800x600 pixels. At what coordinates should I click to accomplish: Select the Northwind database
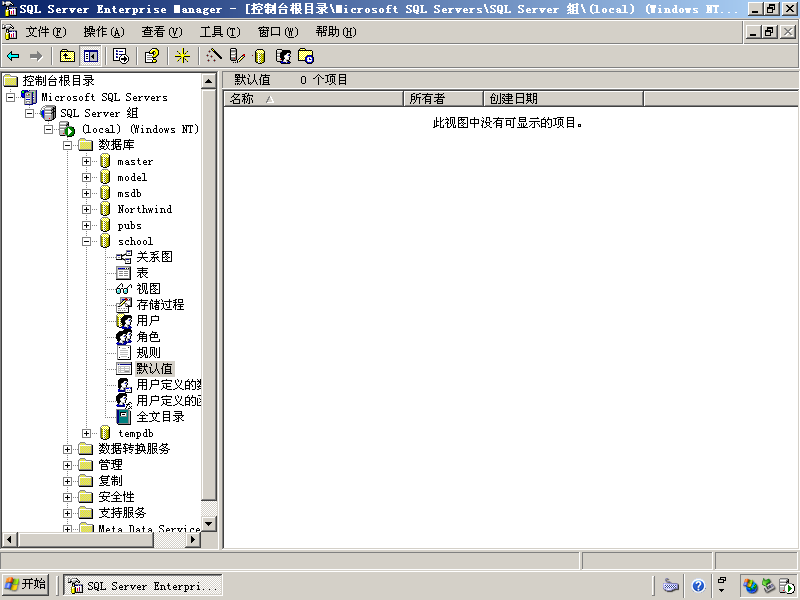click(145, 209)
